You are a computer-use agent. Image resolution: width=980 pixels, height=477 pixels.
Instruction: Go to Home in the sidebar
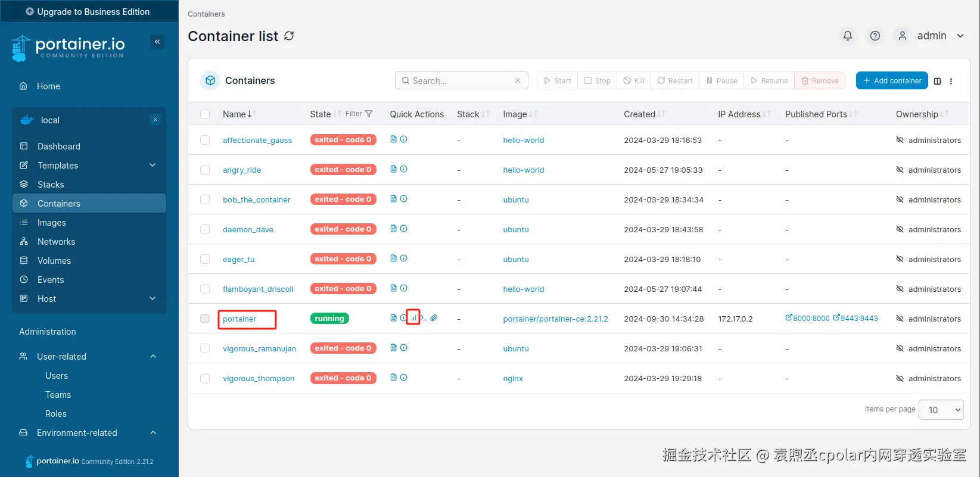pyautogui.click(x=48, y=86)
